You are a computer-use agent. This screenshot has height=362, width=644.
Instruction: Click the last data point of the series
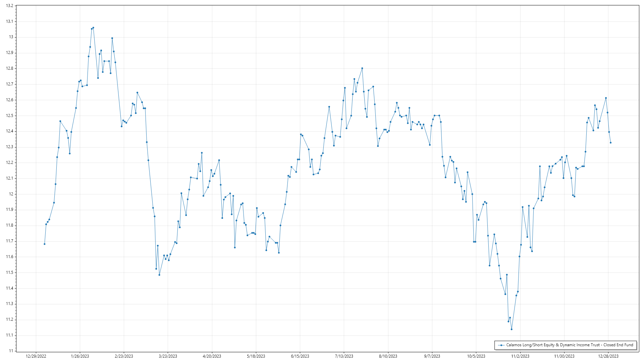pos(610,143)
